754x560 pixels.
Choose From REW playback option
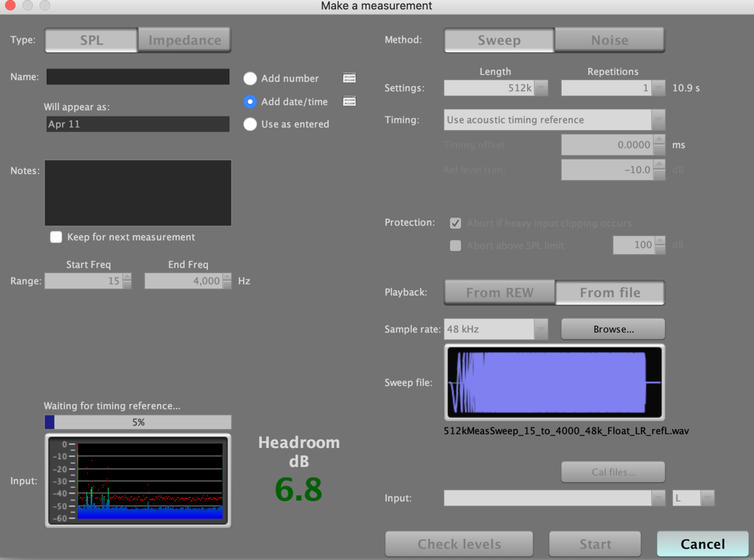coord(499,293)
